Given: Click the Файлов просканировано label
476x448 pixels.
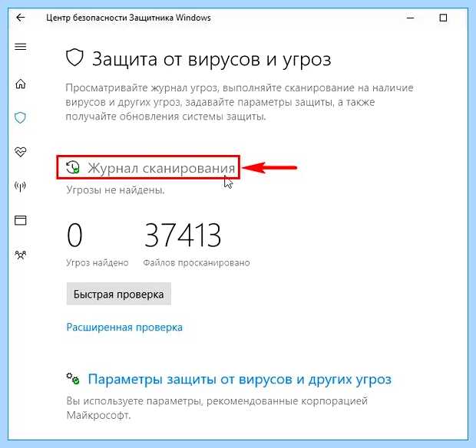Looking at the screenshot, I should pos(197,262).
